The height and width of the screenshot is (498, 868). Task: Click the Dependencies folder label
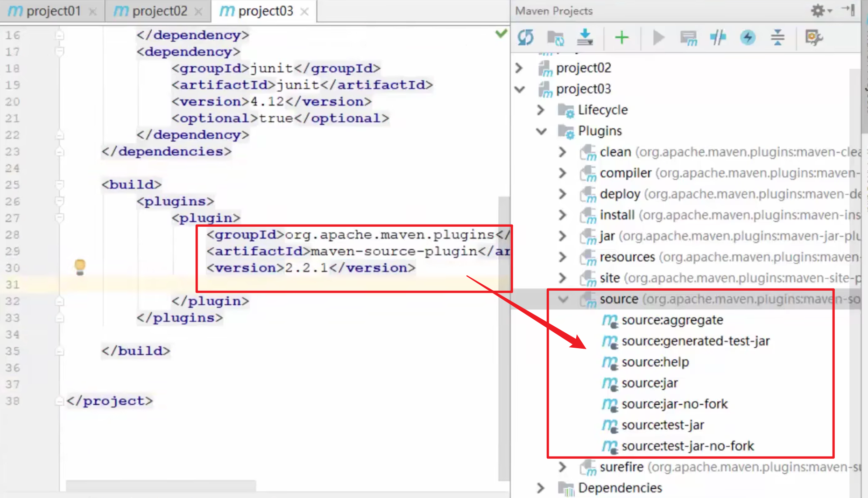[x=620, y=488]
